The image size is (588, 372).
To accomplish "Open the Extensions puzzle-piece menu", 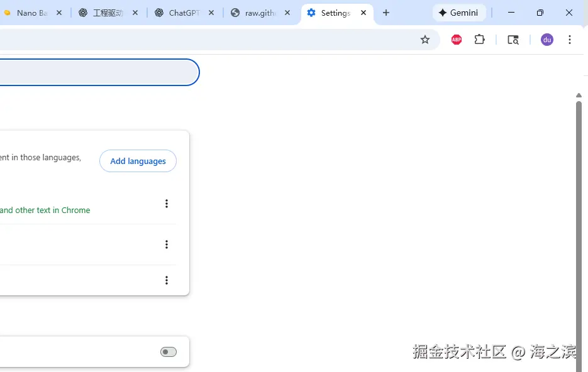I will pos(479,39).
